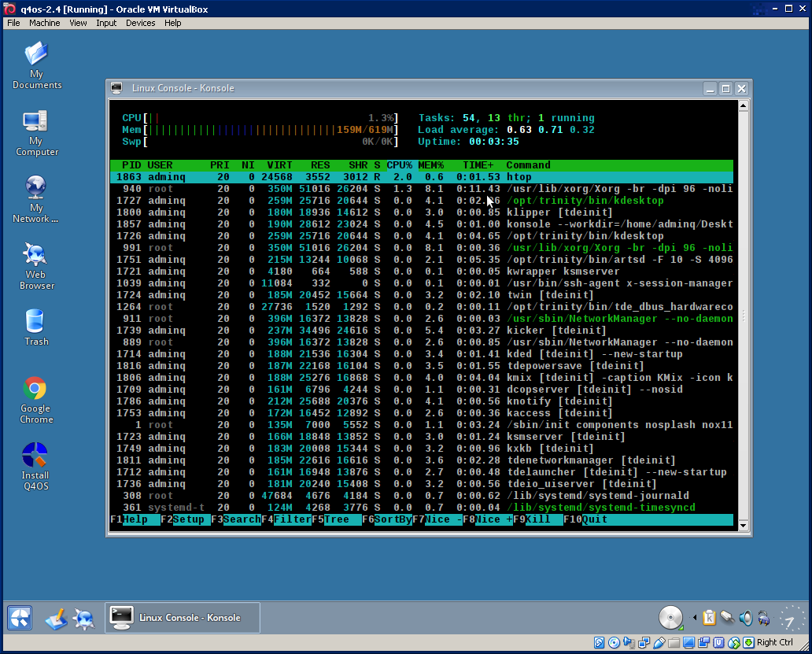Image resolution: width=812 pixels, height=654 pixels.
Task: Open the VirtualBox Machine menu
Action: coord(44,23)
